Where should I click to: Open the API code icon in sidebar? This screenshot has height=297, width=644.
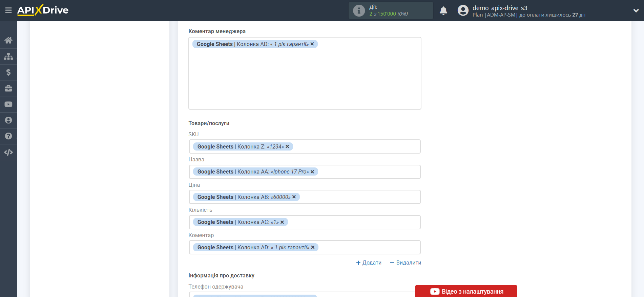tap(8, 152)
